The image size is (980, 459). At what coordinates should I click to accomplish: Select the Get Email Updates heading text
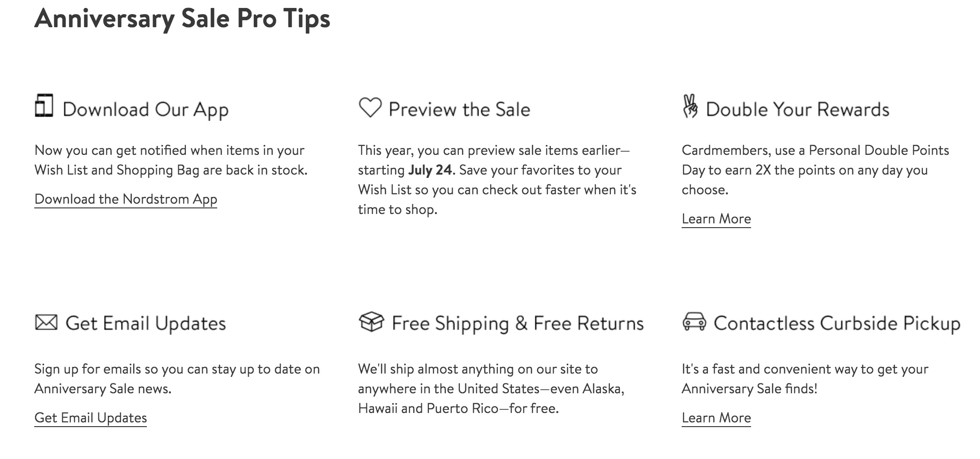point(145,324)
